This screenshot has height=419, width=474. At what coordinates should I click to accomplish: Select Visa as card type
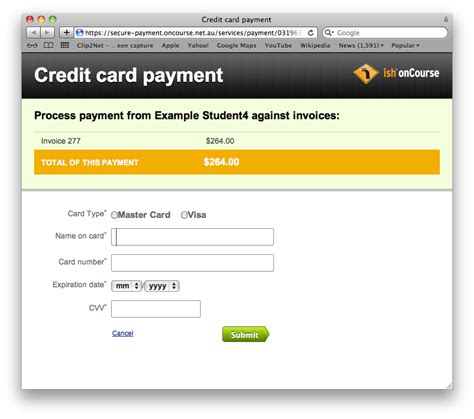(x=184, y=215)
